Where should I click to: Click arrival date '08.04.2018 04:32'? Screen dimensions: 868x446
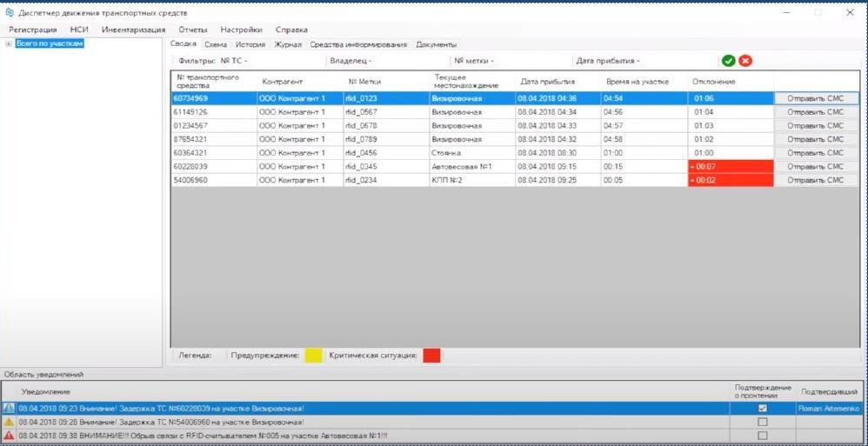[558, 139]
